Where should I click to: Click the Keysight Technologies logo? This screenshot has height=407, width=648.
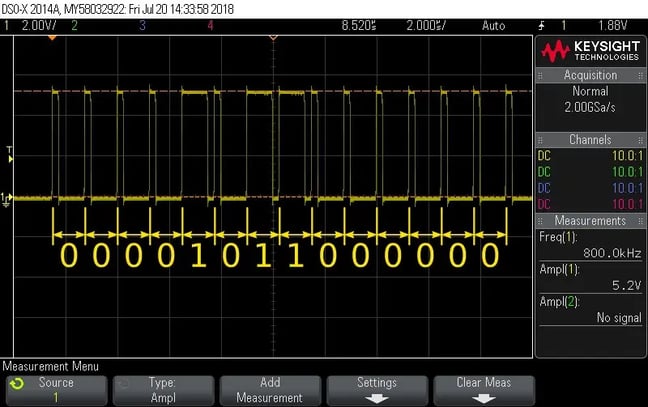coord(591,51)
